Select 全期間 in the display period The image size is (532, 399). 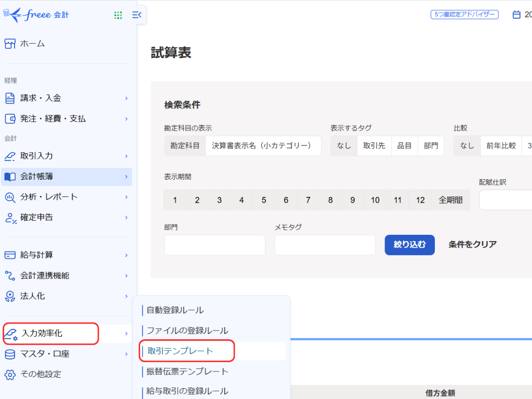(x=450, y=200)
